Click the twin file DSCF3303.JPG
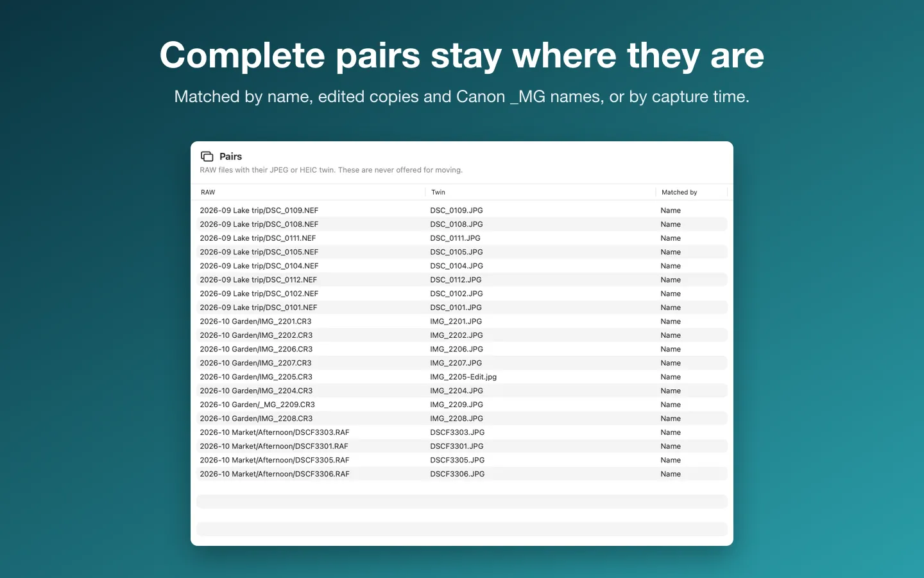924x578 pixels. tap(458, 432)
